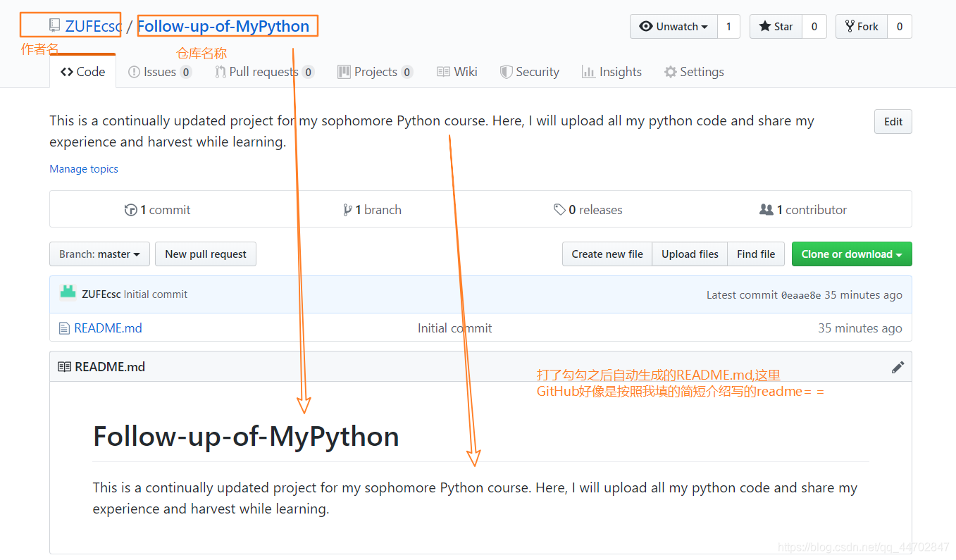Open the Security tab
The height and width of the screenshot is (560, 956).
tap(530, 72)
